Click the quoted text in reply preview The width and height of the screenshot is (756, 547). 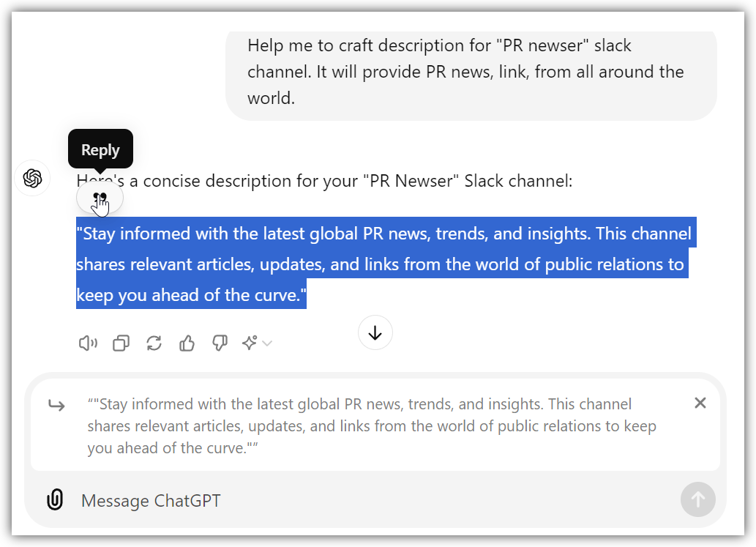pyautogui.click(x=372, y=425)
